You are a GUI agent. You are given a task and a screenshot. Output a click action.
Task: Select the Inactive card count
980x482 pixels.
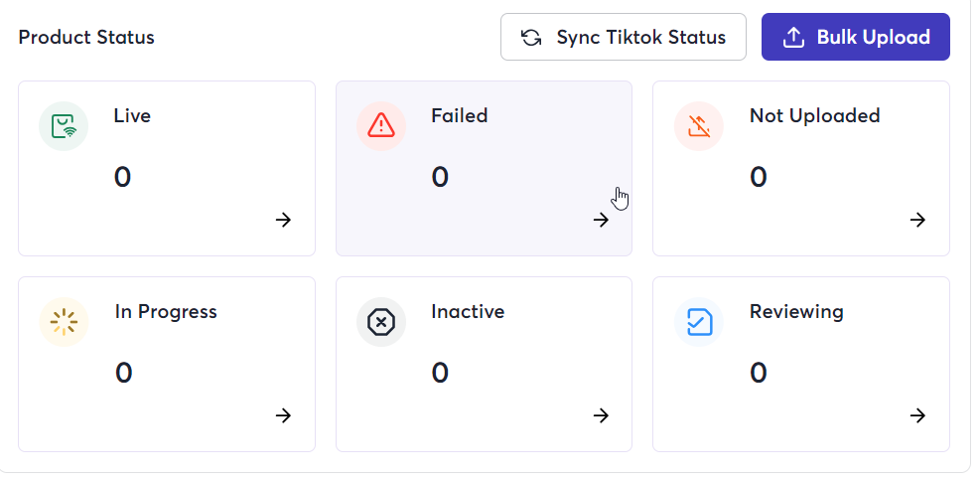[x=440, y=373]
